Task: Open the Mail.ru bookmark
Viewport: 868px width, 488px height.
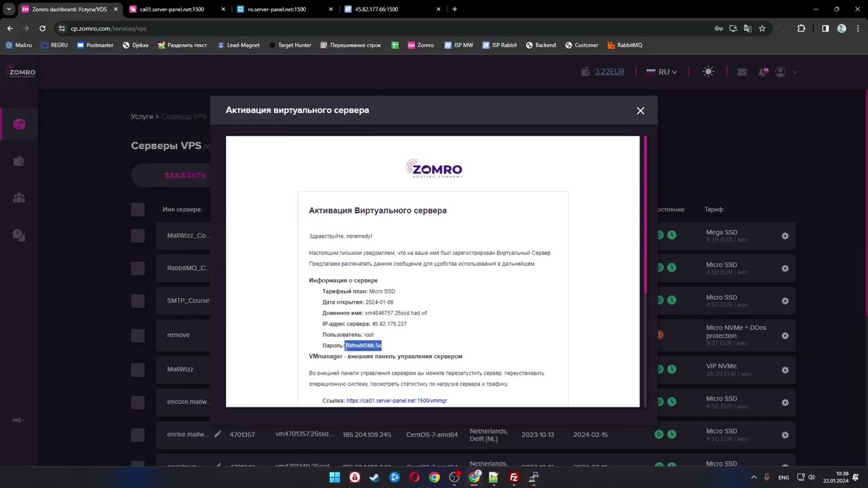Action: (x=18, y=45)
